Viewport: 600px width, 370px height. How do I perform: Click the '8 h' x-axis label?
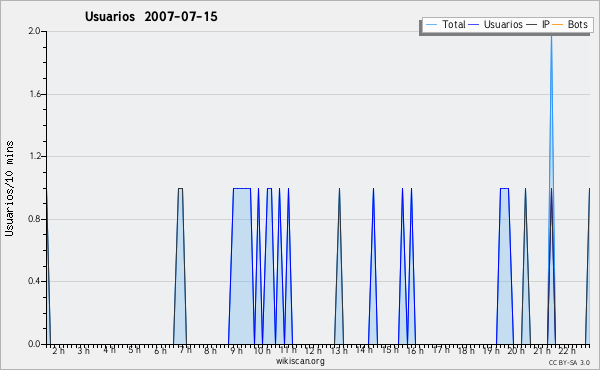click(x=210, y=351)
